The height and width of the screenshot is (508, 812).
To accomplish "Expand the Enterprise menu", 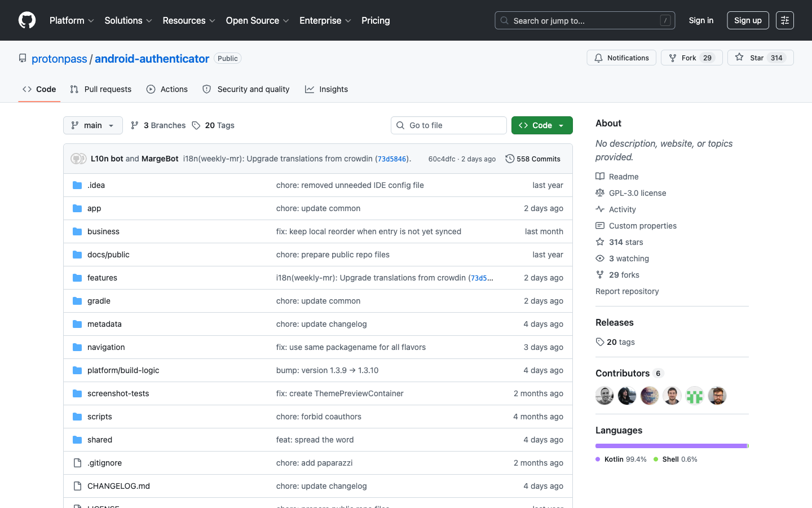I will point(325,20).
